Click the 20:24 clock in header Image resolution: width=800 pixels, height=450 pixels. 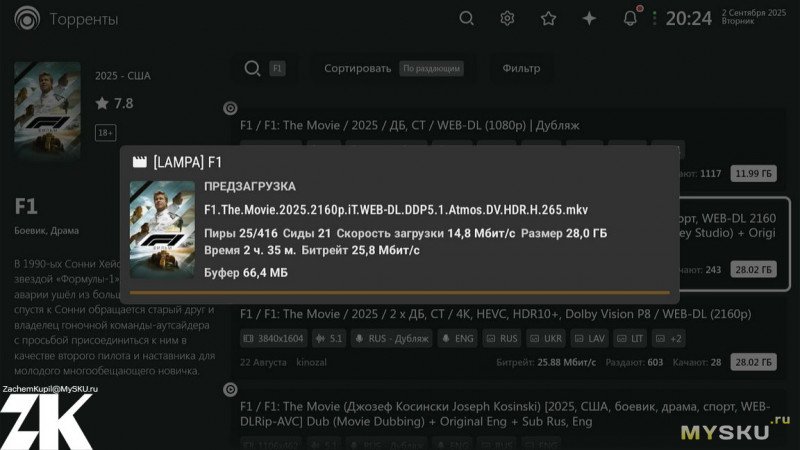coord(689,18)
